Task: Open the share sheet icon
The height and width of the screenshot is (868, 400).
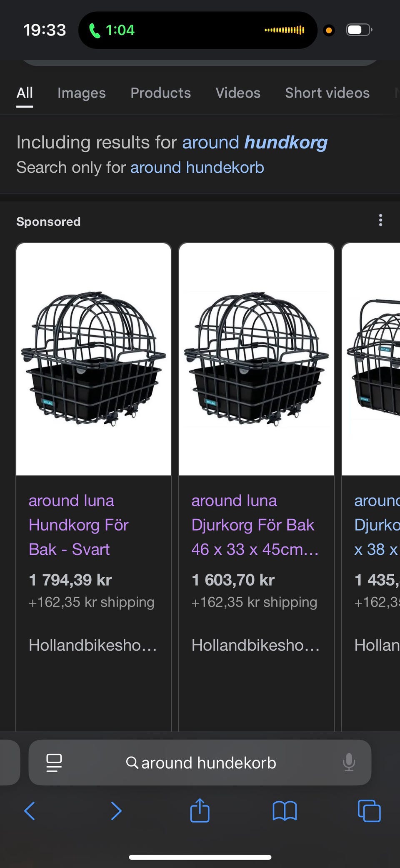Action: click(x=200, y=810)
